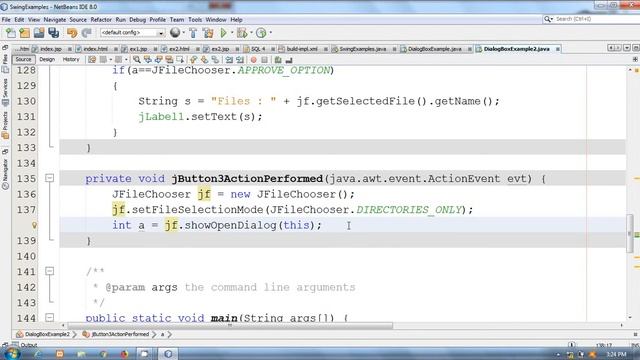Viewport: 640px width, 360px height.
Task: Click the Search (Ctrl+I) input field
Action: tap(592, 19)
